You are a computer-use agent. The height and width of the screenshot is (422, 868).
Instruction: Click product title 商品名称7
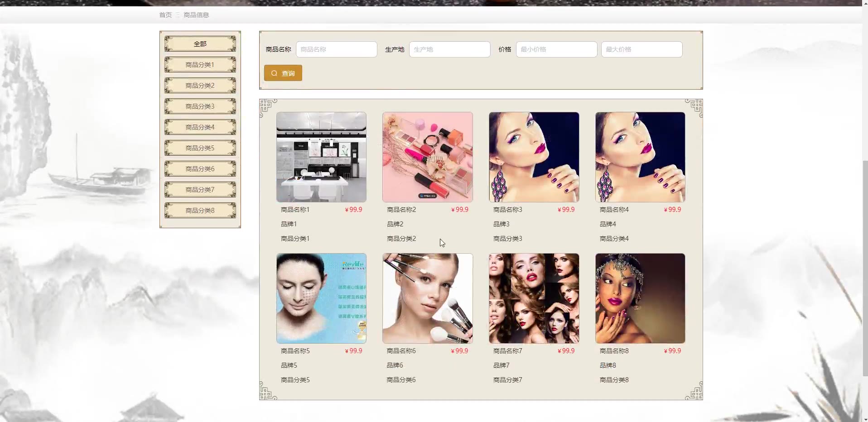coord(508,351)
